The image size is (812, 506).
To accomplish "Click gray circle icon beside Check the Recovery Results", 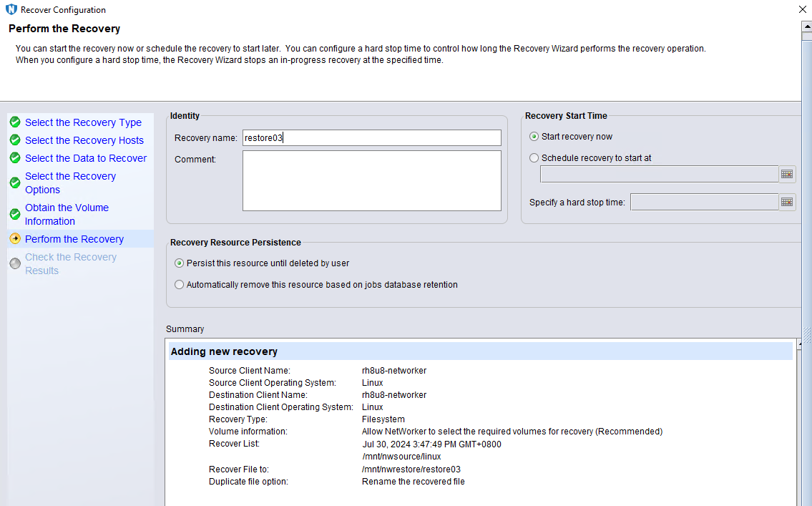I will 15,263.
